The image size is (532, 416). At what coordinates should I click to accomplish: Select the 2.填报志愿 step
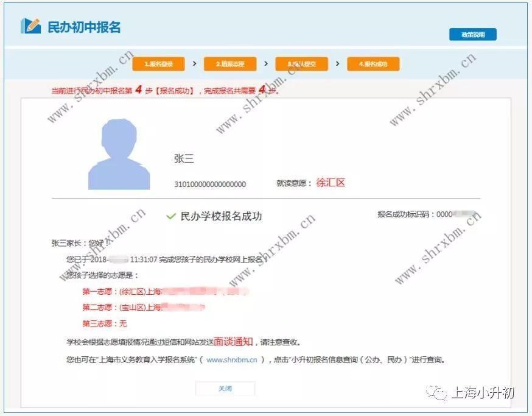click(x=230, y=63)
